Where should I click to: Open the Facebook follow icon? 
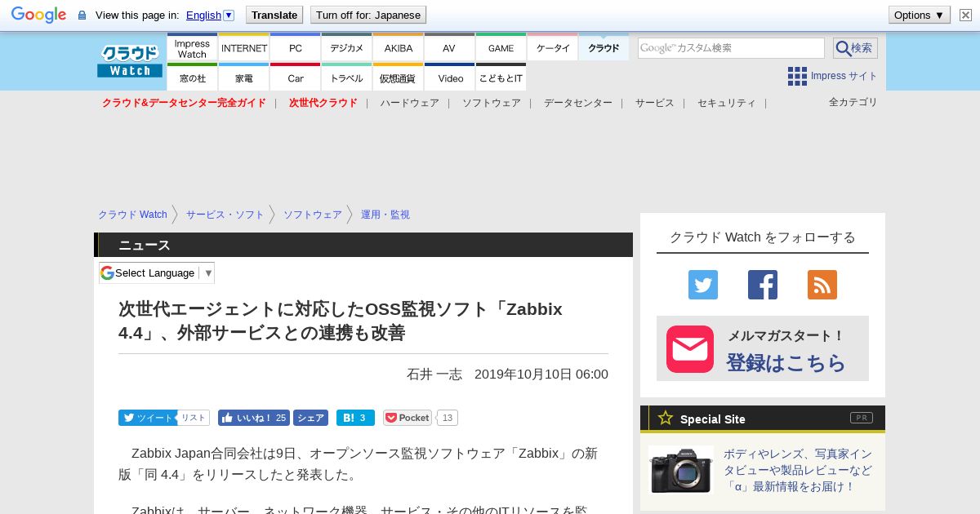tap(763, 285)
